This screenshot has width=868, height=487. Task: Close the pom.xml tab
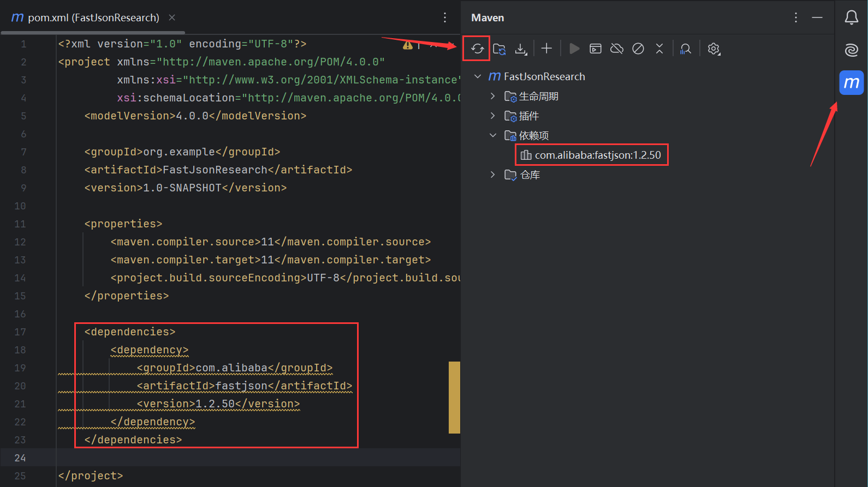[172, 17]
